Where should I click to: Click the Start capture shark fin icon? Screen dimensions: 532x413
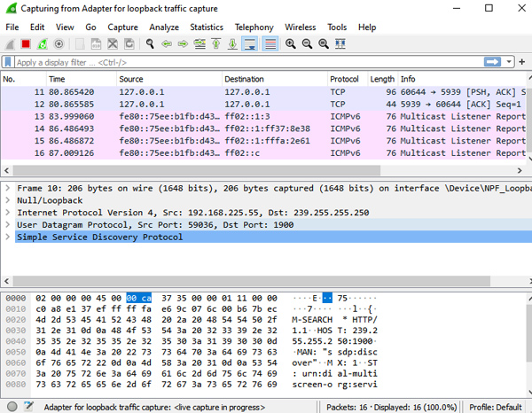click(x=10, y=44)
